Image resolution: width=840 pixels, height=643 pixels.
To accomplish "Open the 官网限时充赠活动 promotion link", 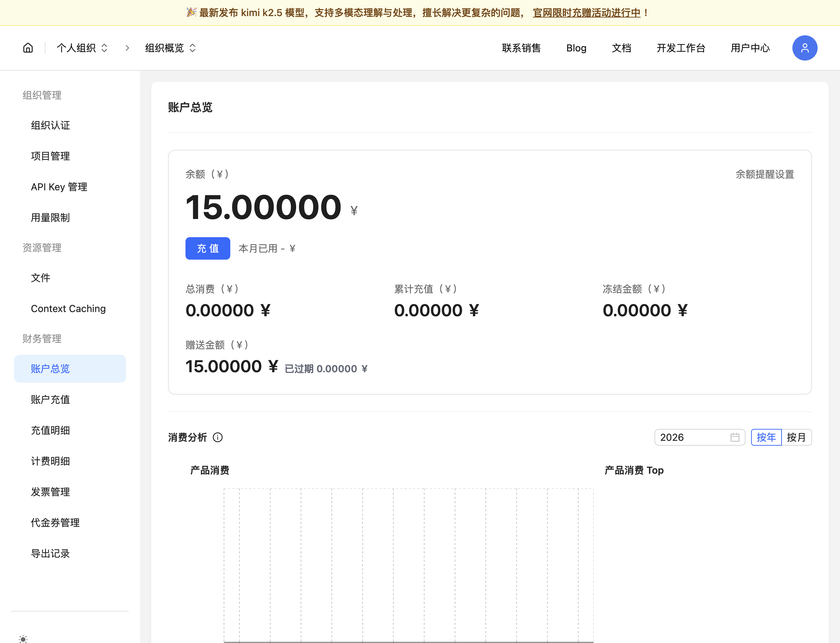I will point(587,13).
